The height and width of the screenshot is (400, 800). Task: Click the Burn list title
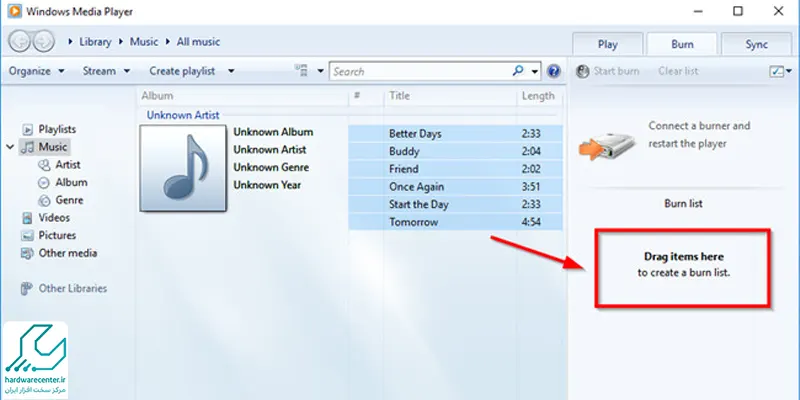pyautogui.click(x=683, y=204)
